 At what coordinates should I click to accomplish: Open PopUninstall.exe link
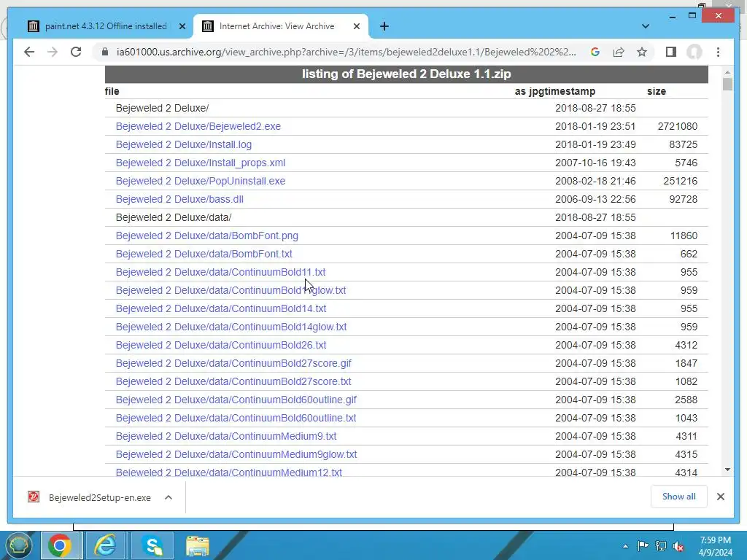pyautogui.click(x=201, y=181)
